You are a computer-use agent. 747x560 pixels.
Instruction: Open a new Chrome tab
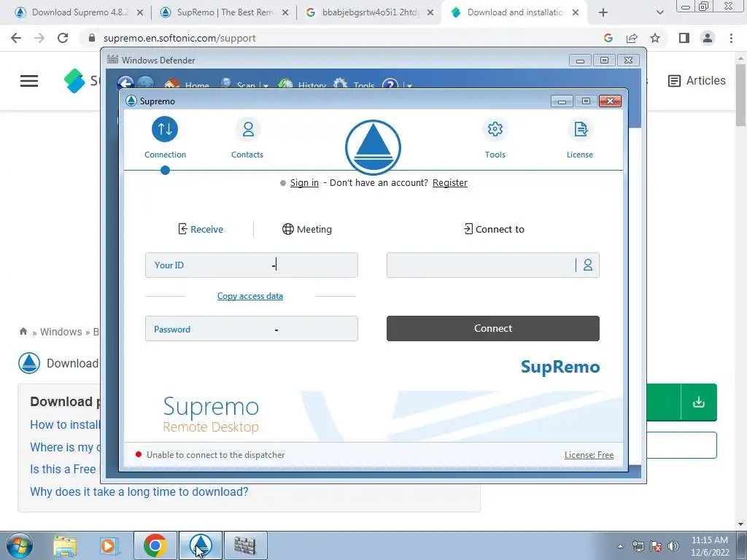tap(603, 13)
